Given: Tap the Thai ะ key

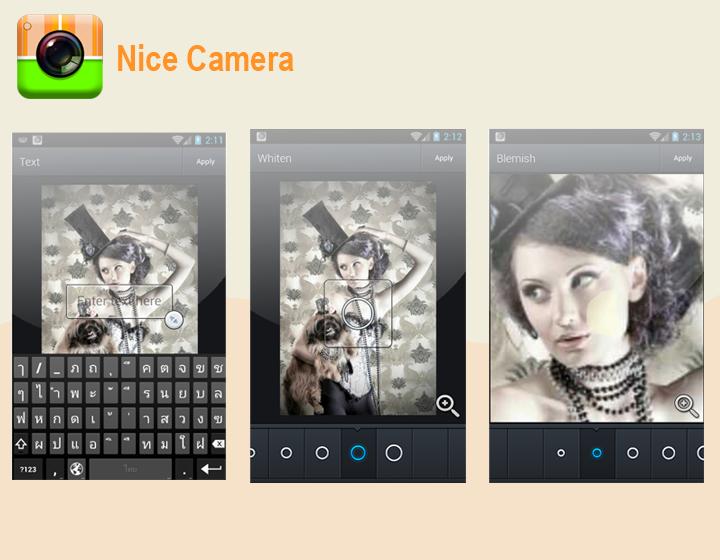Looking at the screenshot, I should pyautogui.click(x=93, y=393).
